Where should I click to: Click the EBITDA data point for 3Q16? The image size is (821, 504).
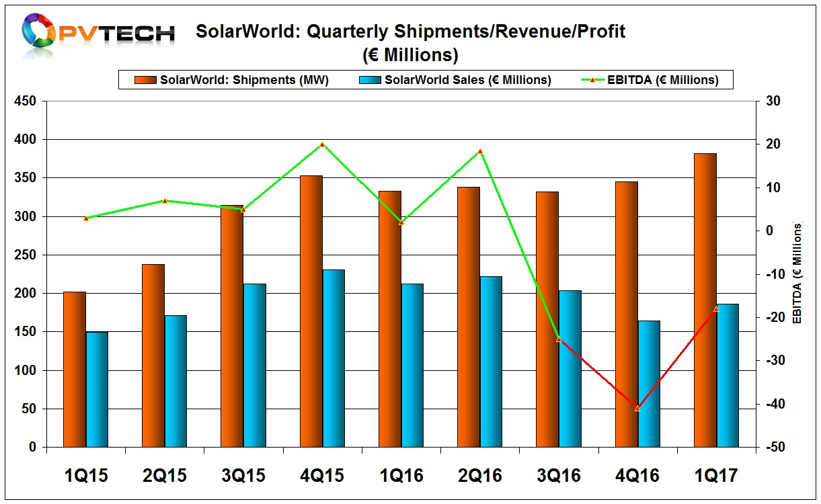tap(558, 339)
